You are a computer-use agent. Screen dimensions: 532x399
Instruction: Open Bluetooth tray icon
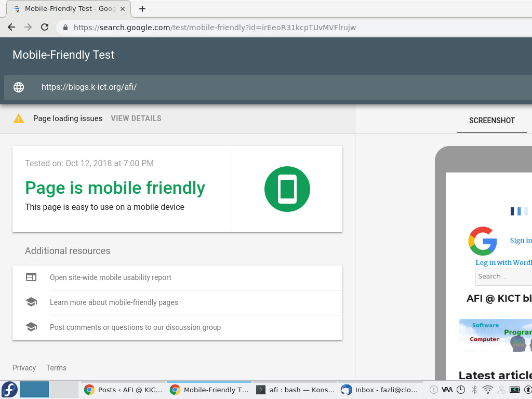point(474,390)
